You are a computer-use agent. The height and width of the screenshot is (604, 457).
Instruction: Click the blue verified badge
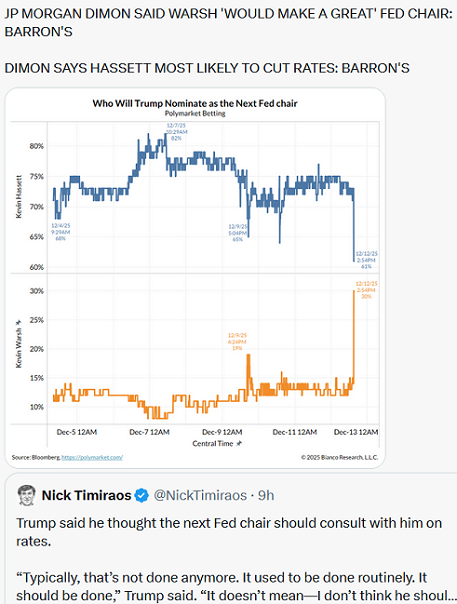pyautogui.click(x=142, y=495)
